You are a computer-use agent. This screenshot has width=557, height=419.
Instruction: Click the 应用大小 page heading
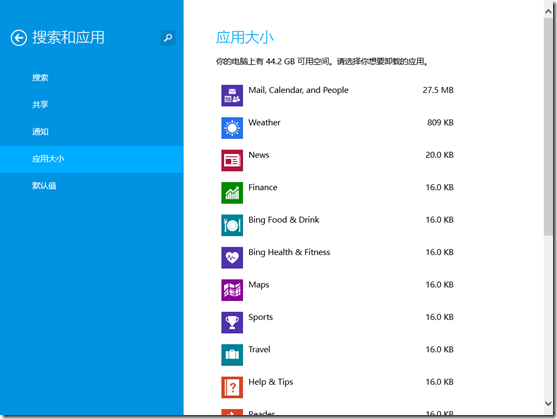[x=245, y=38]
